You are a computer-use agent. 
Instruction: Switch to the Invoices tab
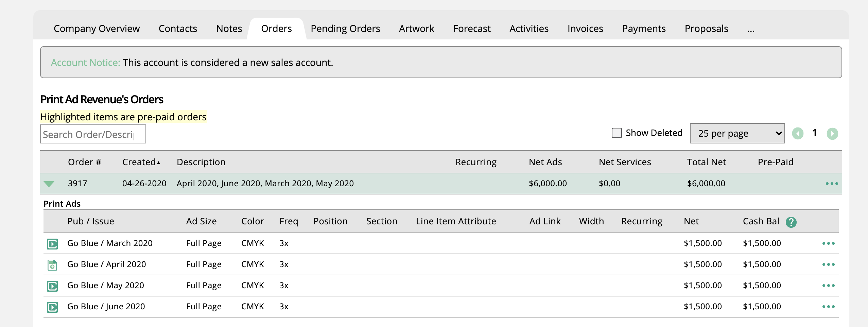(585, 29)
